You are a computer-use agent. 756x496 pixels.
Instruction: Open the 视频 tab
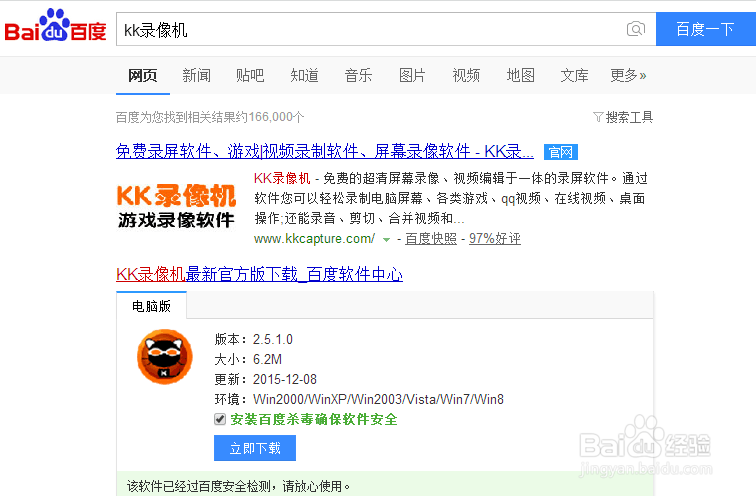(466, 75)
